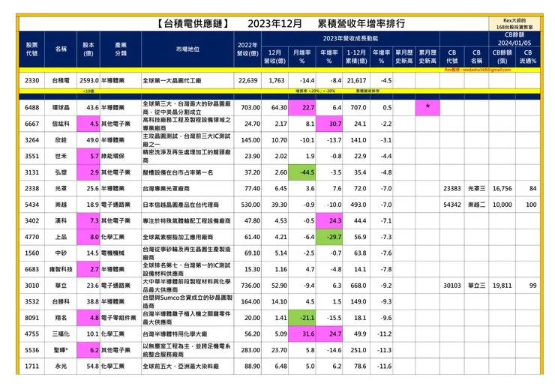Click the Rex大叔的168台股投資教室 label

[514, 24]
